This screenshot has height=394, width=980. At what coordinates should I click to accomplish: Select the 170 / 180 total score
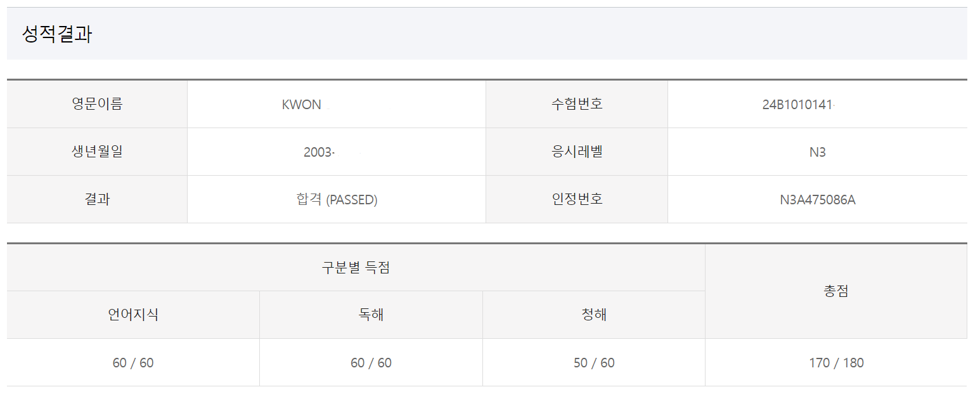(835, 363)
